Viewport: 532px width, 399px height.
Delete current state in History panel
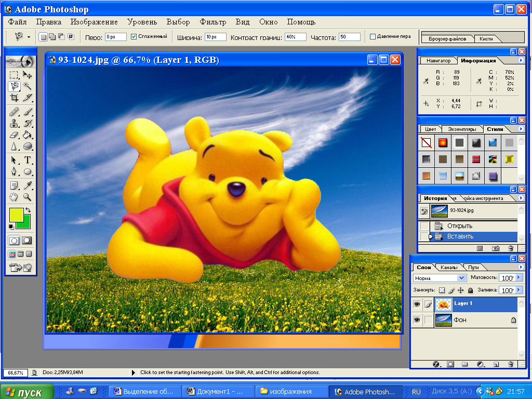(x=511, y=248)
